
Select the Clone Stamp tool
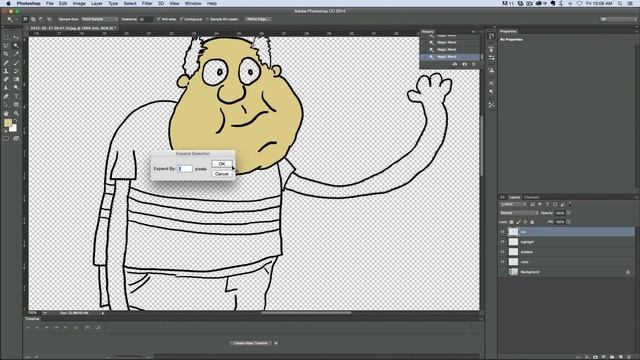(x=6, y=71)
